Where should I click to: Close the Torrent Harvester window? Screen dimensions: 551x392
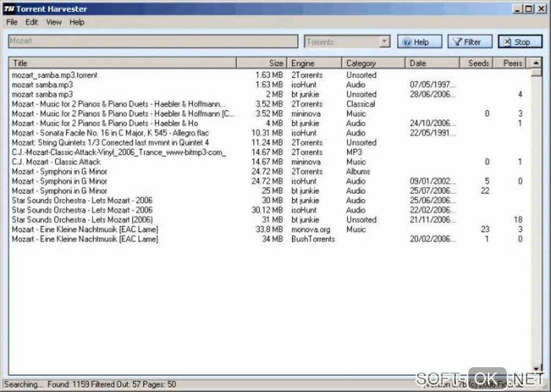point(541,9)
